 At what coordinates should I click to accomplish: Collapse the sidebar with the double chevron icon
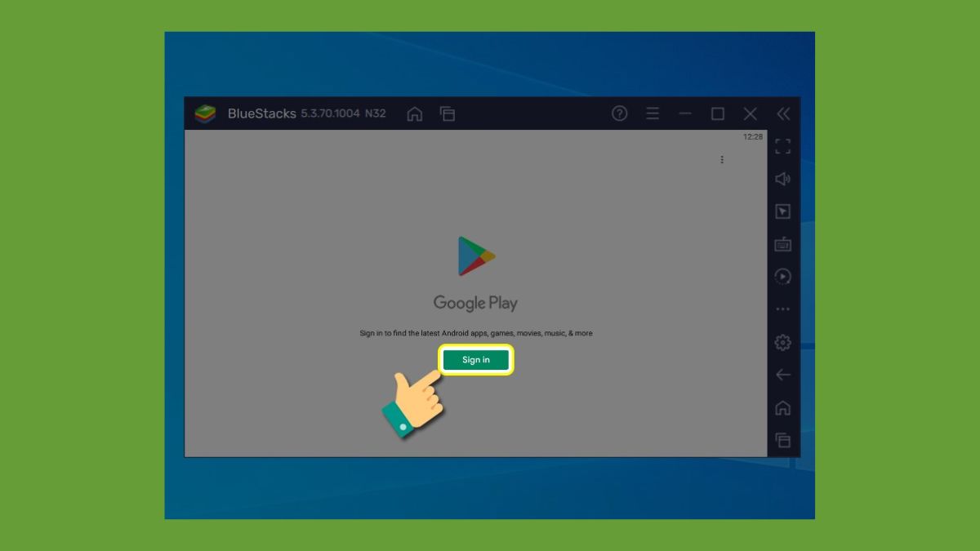(x=783, y=113)
